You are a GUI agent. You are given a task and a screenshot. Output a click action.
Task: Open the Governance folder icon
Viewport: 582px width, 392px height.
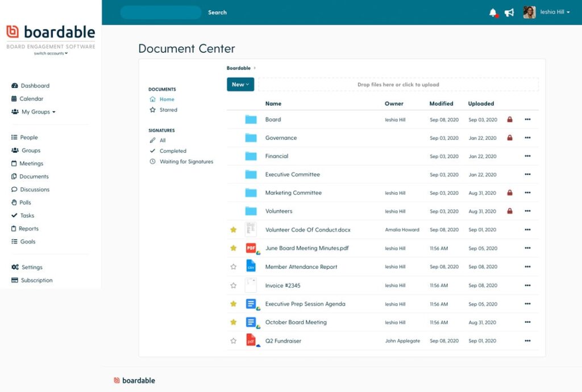click(251, 138)
